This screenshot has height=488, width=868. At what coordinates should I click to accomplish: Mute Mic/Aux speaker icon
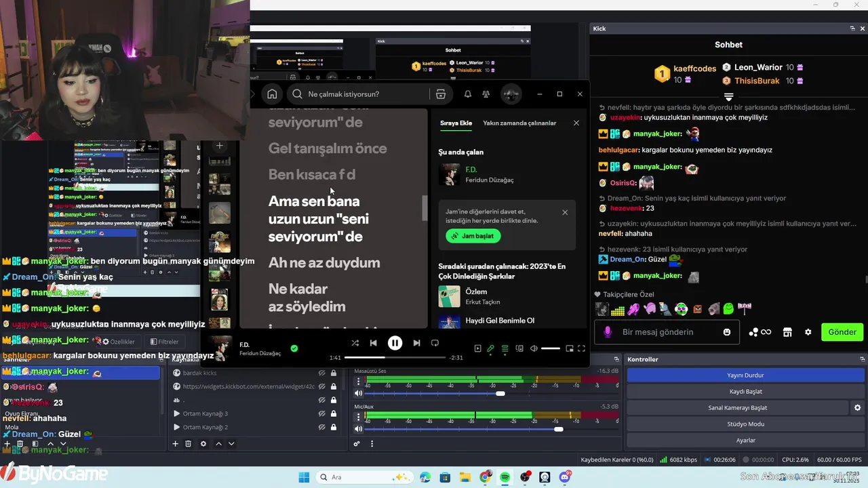point(359,429)
